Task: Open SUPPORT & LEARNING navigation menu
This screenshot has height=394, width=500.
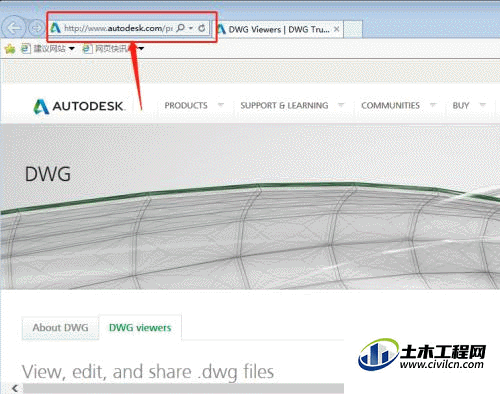Action: tap(284, 106)
